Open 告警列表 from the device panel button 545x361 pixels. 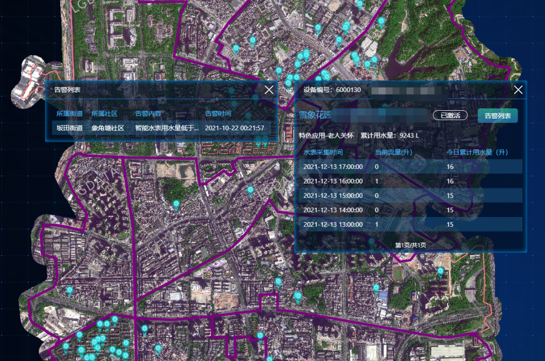coord(498,116)
